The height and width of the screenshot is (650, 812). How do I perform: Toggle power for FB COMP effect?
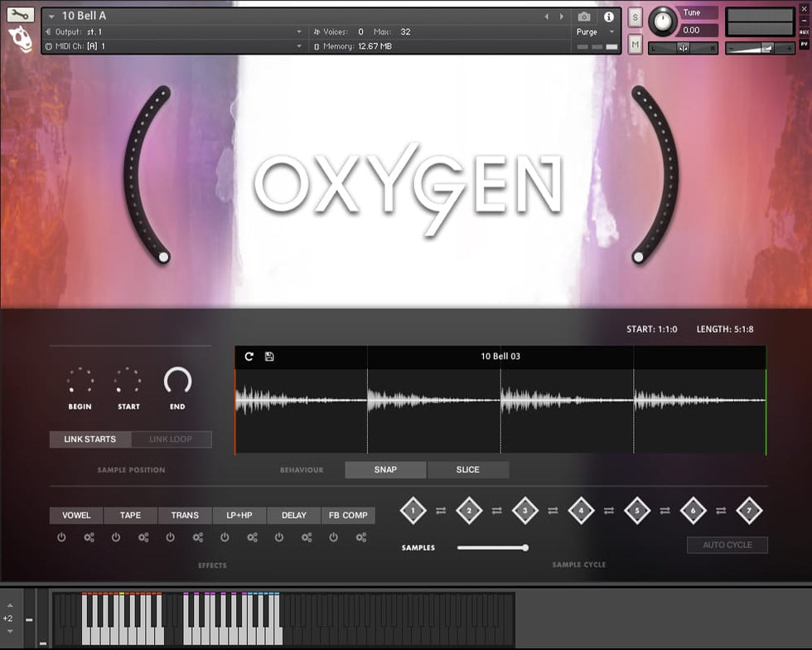(333, 537)
